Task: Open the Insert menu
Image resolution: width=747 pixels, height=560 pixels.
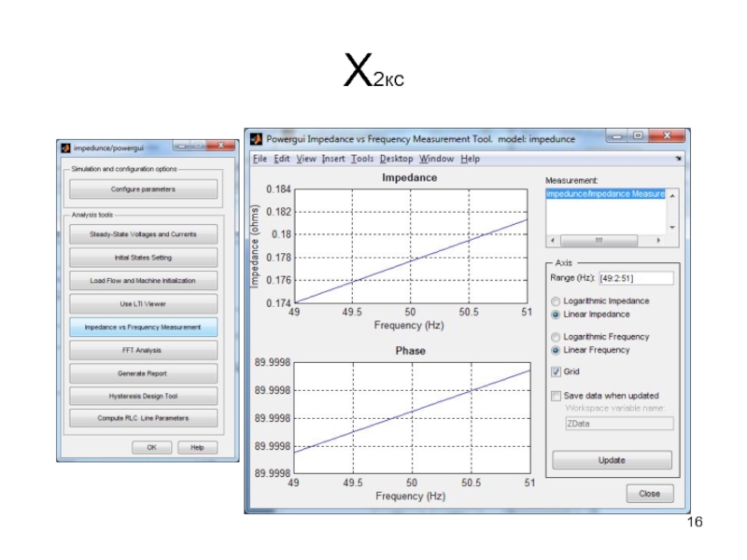Action: click(x=333, y=159)
